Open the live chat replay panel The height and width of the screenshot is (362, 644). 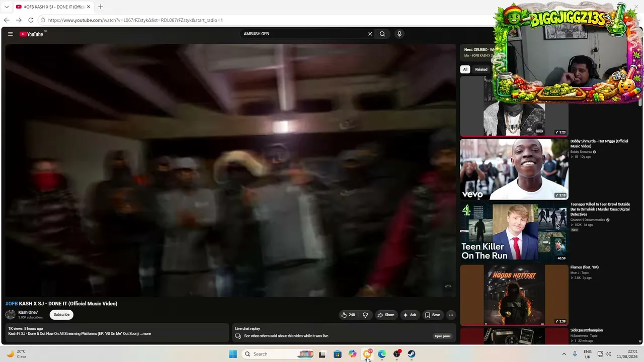(443, 336)
